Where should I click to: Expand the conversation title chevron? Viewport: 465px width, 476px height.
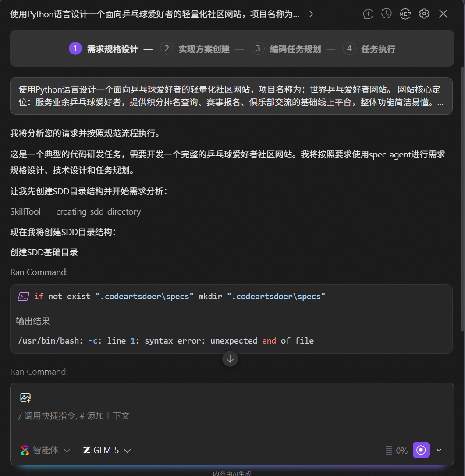(311, 14)
